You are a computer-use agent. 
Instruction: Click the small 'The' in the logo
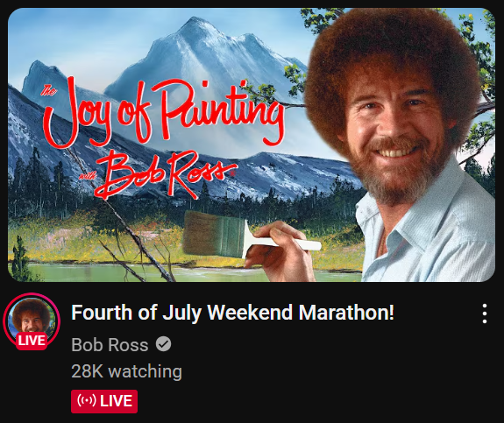point(48,91)
